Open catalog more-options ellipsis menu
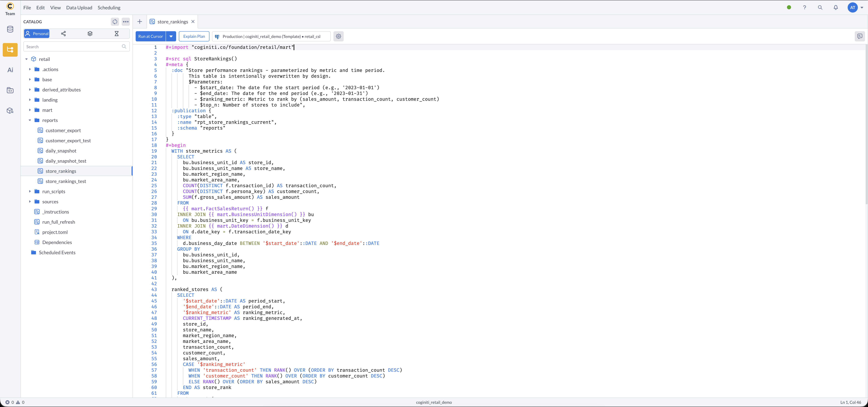The height and width of the screenshot is (407, 868). pyautogui.click(x=126, y=22)
